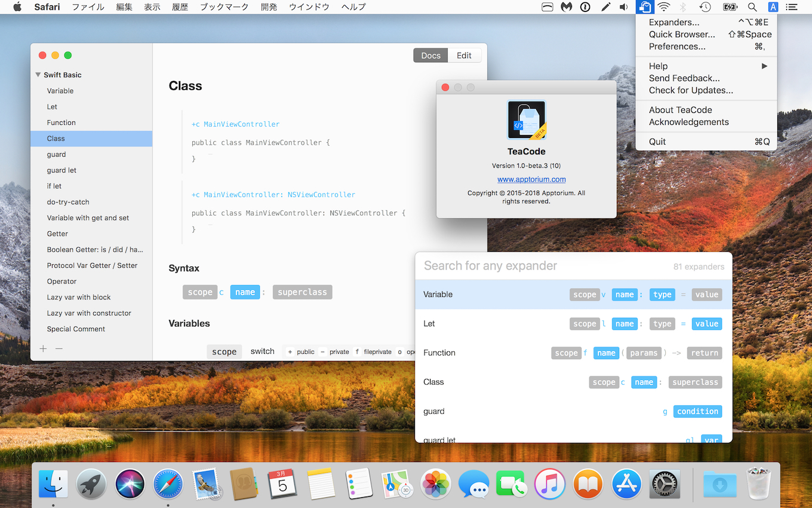812x508 pixels.
Task: Open System Preferences from the Dock
Action: tap(665, 483)
